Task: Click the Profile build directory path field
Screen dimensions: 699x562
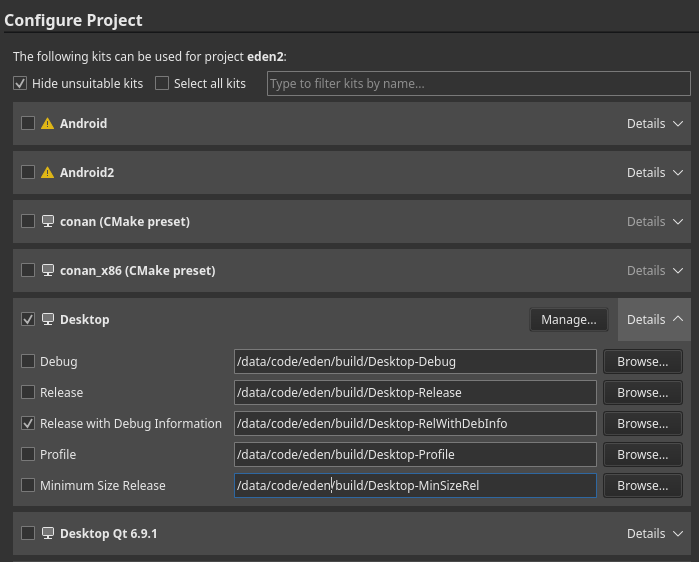Action: tap(415, 455)
